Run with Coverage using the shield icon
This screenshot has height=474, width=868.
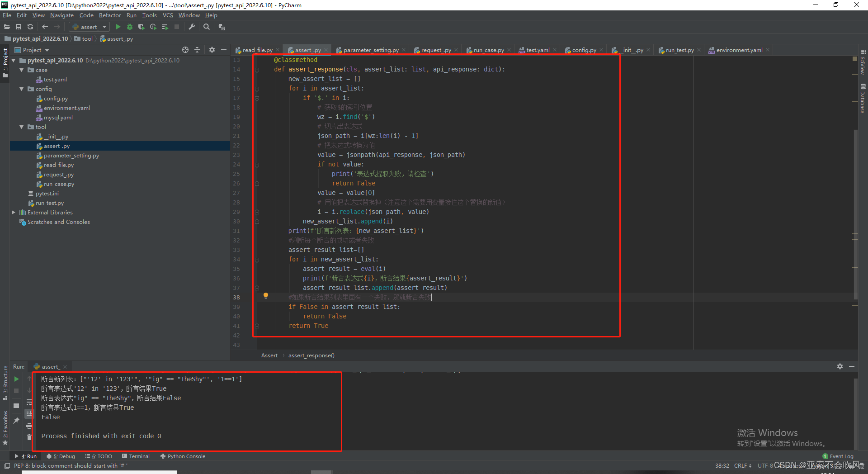coord(142,27)
